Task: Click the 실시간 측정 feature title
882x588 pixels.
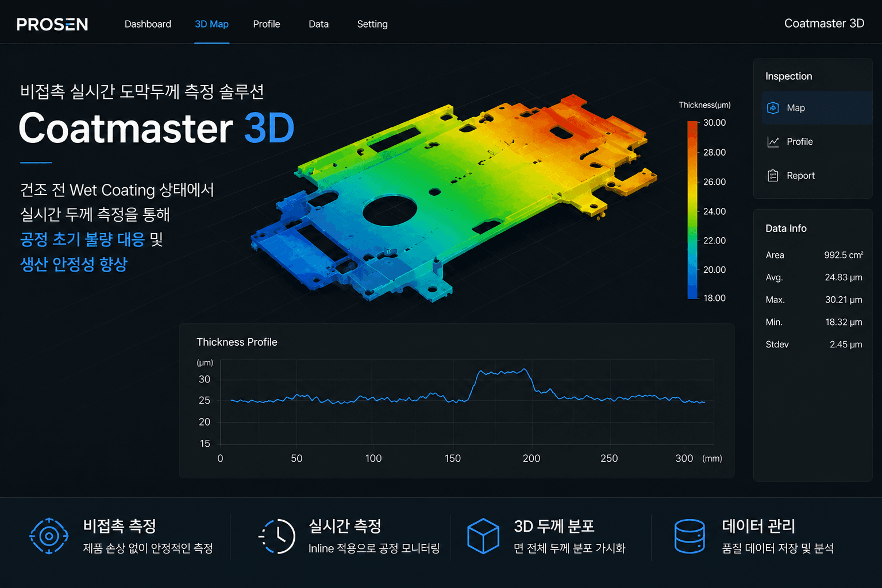Action: [x=345, y=526]
